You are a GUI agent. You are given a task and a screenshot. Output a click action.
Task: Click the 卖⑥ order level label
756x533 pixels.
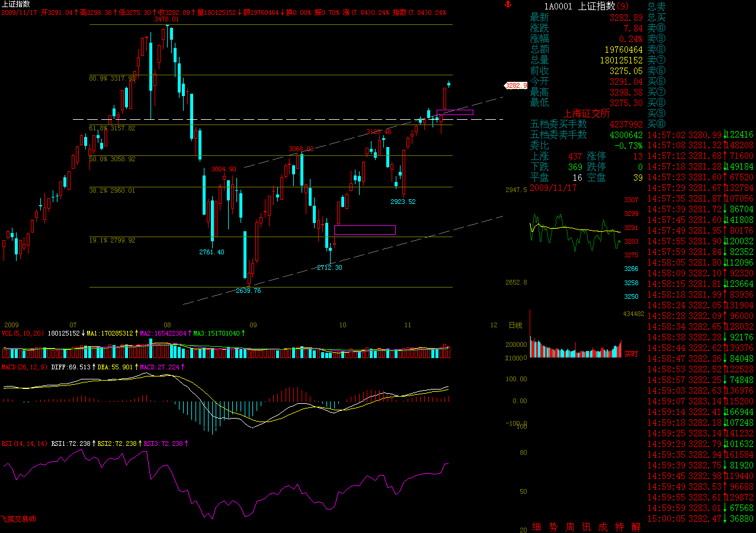click(x=656, y=71)
